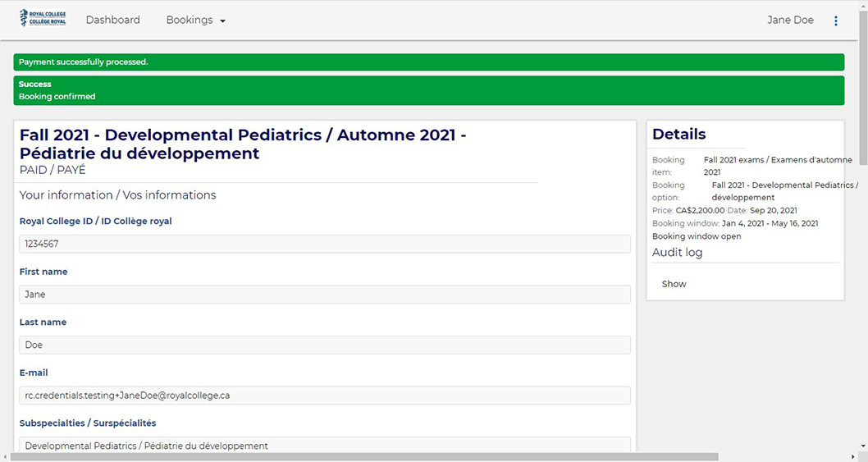Click the 'E-mail' field label
Image resolution: width=868 pixels, height=462 pixels.
pos(34,373)
